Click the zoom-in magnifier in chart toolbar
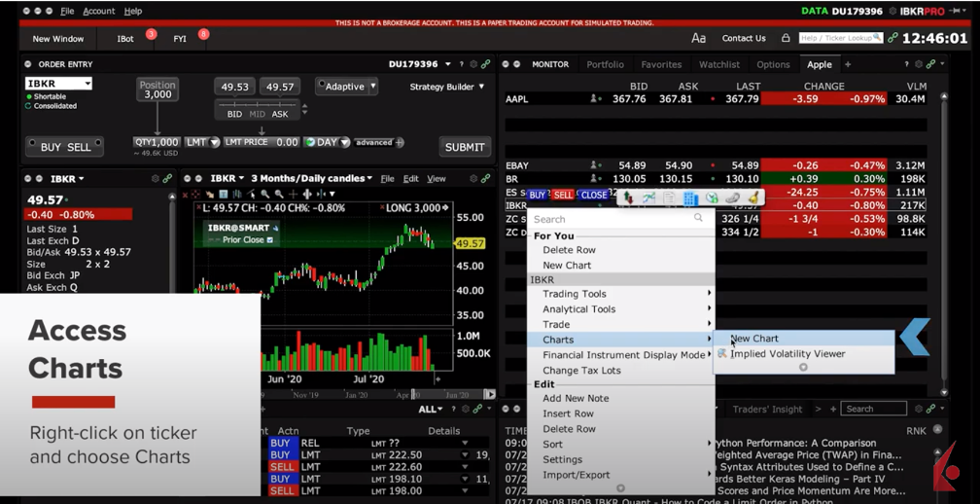 point(266,195)
